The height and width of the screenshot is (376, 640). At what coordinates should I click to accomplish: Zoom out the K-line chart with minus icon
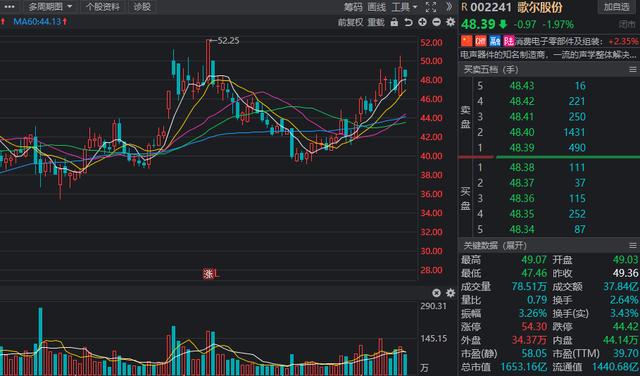(436, 22)
